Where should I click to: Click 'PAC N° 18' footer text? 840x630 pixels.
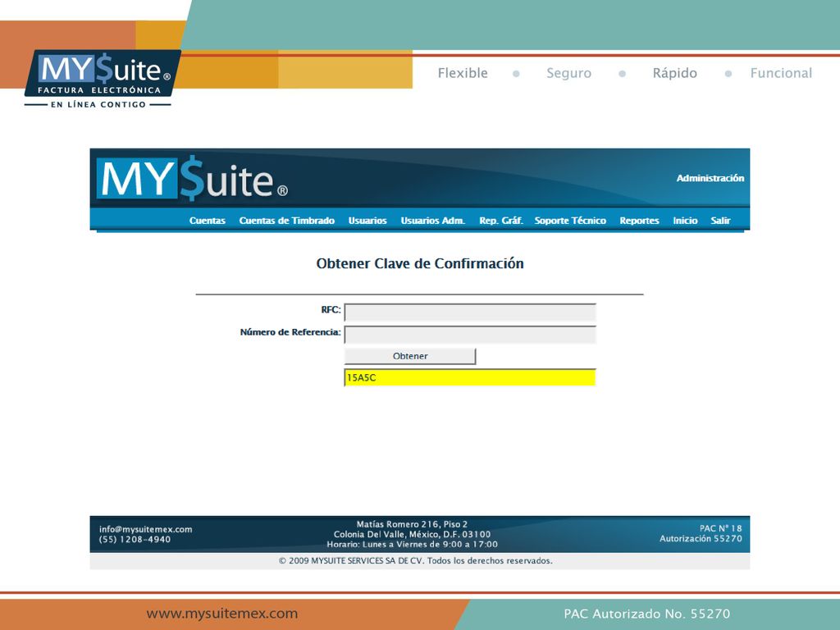click(x=720, y=528)
